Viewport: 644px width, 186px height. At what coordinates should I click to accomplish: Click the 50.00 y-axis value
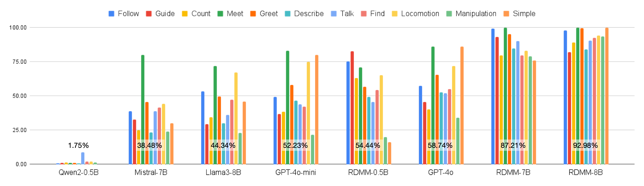[x=20, y=96]
